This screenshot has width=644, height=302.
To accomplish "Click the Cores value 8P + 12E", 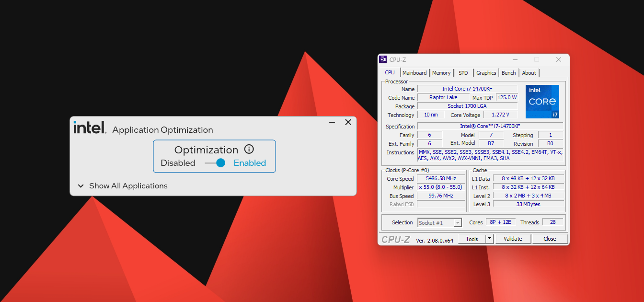I will [501, 222].
